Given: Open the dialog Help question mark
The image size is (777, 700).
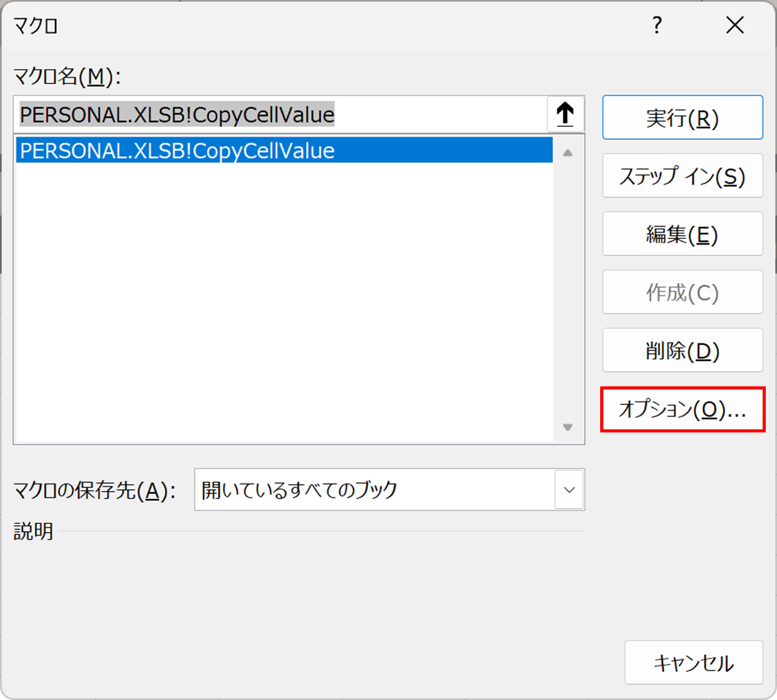Looking at the screenshot, I should click(x=657, y=26).
